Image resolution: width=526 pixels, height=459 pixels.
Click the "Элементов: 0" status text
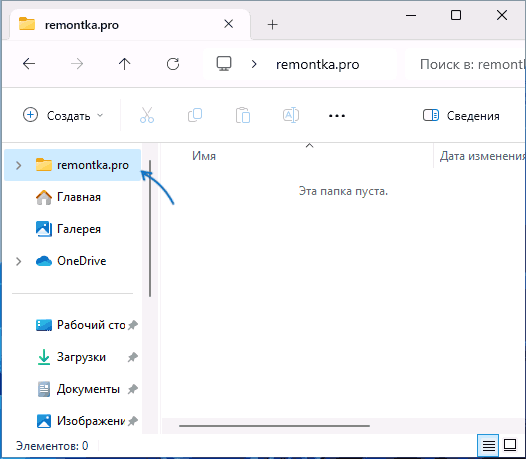pos(52,446)
